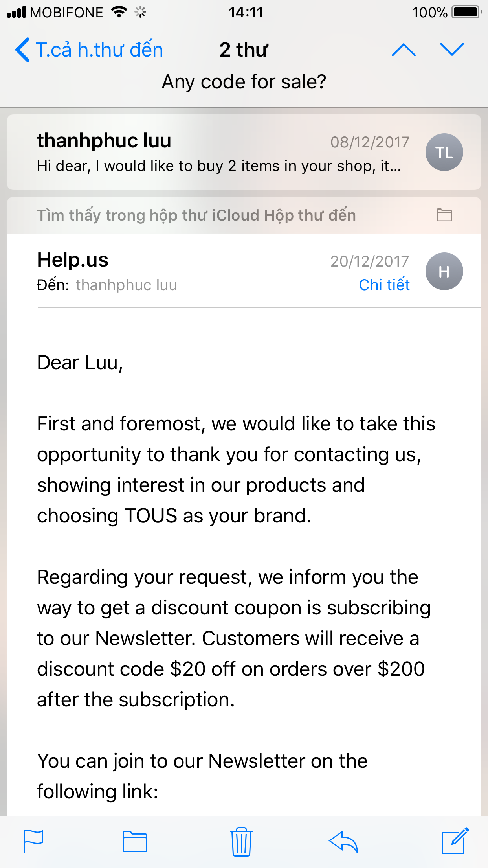Image resolution: width=488 pixels, height=868 pixels.
Task: Tap the status bar clock 14:11
Action: [246, 13]
